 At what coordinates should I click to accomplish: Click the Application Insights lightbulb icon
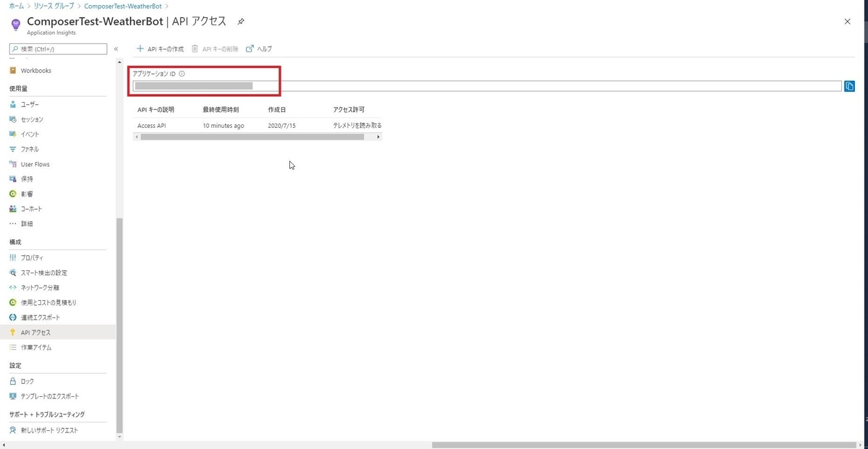point(16,25)
